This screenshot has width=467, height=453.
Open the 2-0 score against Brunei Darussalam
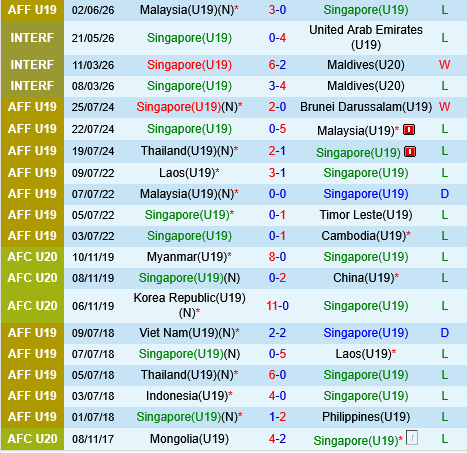click(277, 107)
